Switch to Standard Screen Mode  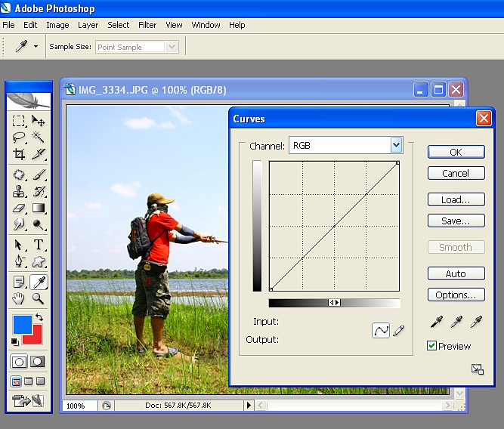pos(16,381)
